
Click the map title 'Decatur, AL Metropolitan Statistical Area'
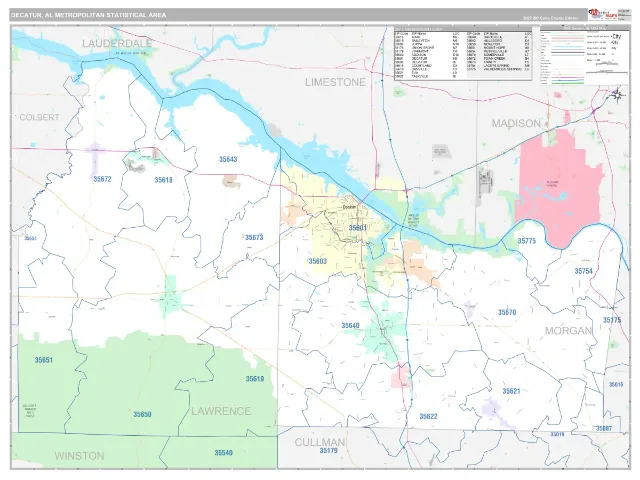click(89, 15)
